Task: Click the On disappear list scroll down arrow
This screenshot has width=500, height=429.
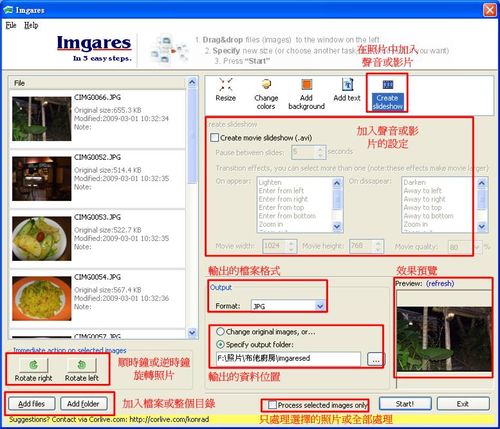Action: (x=482, y=227)
